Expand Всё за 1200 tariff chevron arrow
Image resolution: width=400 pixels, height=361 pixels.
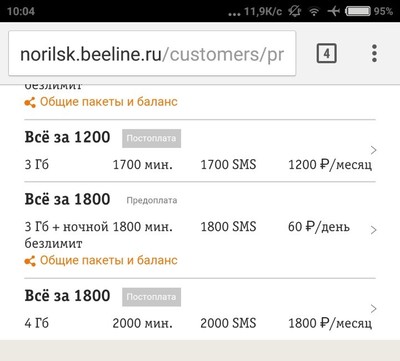point(374,150)
